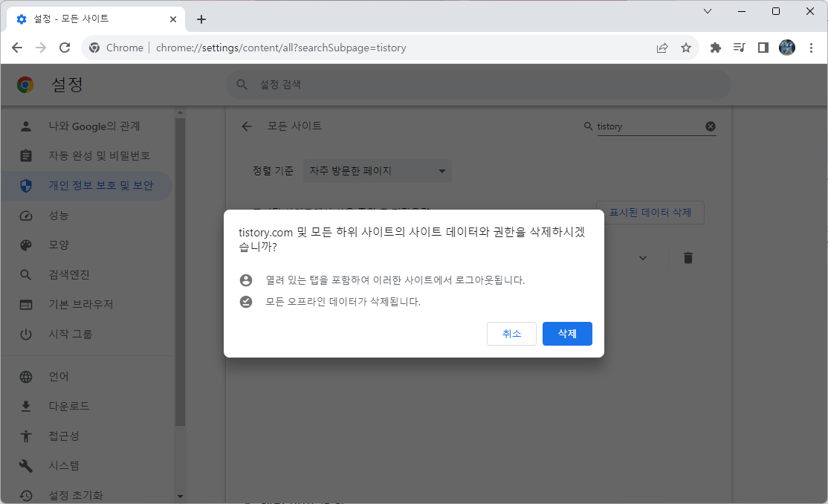Click the 접근성 accessibility figure icon
828x504 pixels.
(x=26, y=436)
